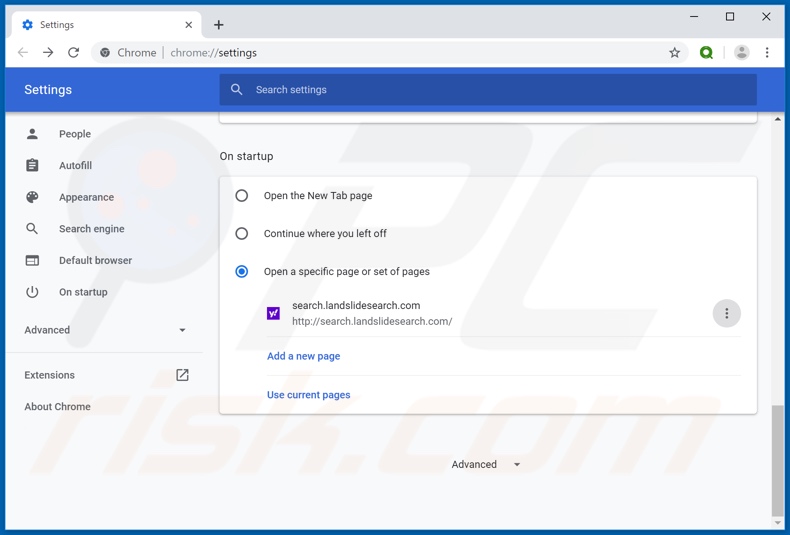Go to the Search engine section
Image resolution: width=790 pixels, height=535 pixels.
coord(91,229)
